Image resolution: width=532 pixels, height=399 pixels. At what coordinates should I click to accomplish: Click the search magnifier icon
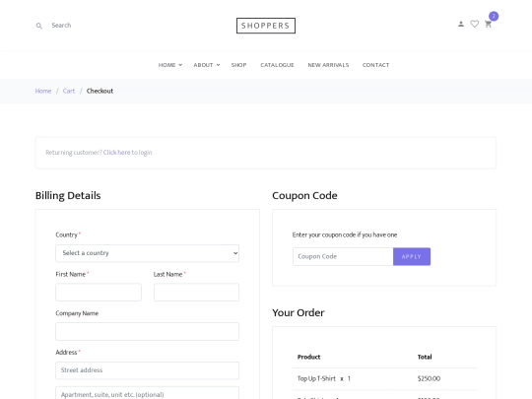tap(39, 26)
